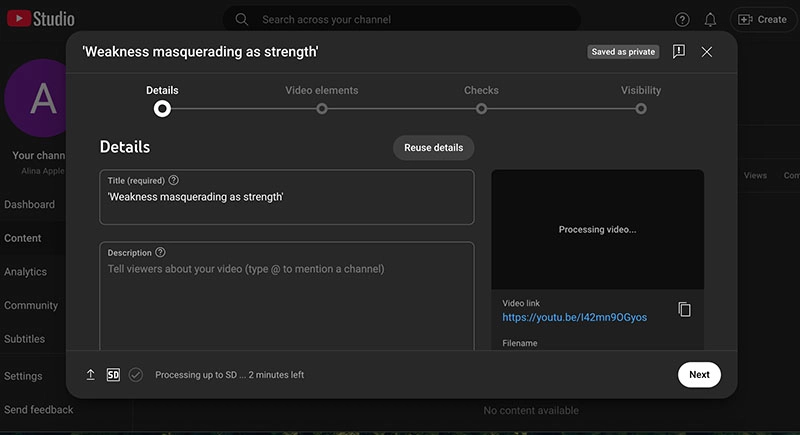Open Community in the sidebar

pyautogui.click(x=31, y=305)
